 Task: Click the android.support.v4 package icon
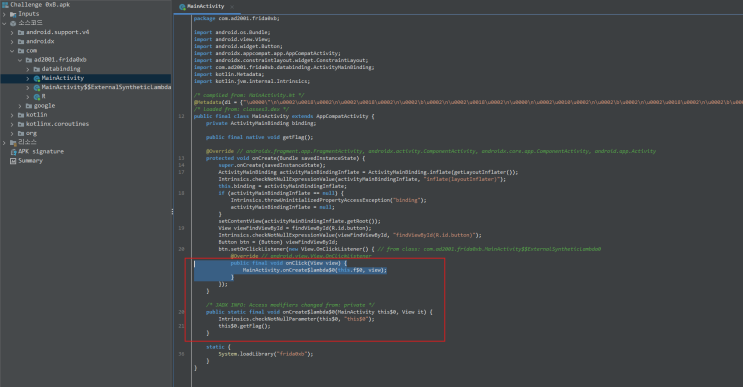[x=21, y=33]
